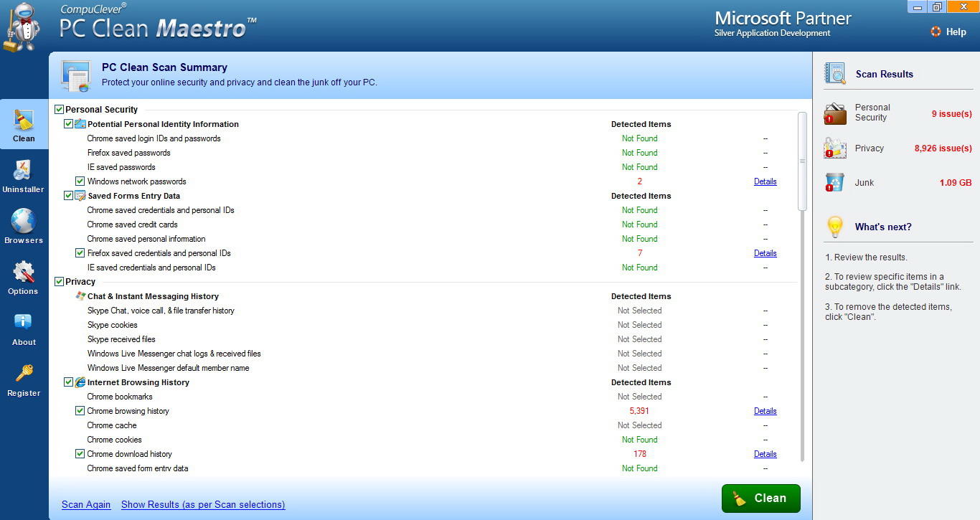Click the Scan Results magnifier icon

click(x=835, y=74)
